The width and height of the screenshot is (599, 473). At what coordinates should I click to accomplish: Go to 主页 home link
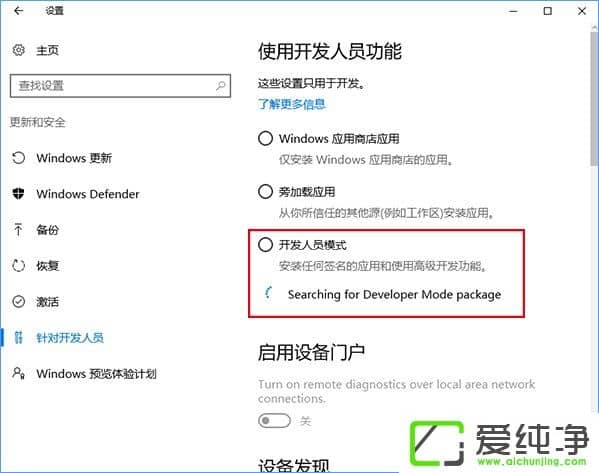point(47,50)
